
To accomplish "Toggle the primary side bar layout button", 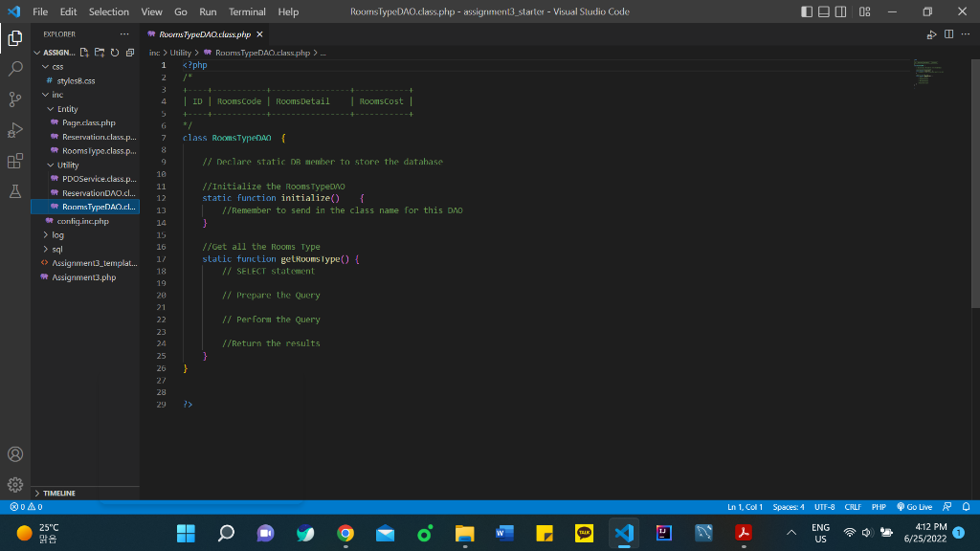I will click(x=807, y=11).
